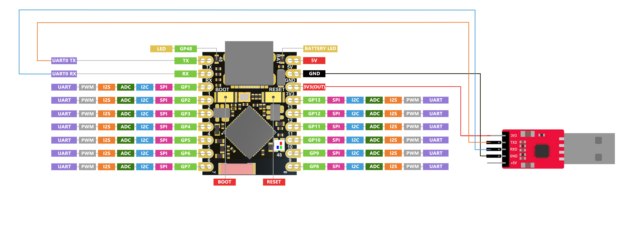Screen dimensions: 644x226
Task: Click the red BOOT label below board
Action: tap(224, 182)
